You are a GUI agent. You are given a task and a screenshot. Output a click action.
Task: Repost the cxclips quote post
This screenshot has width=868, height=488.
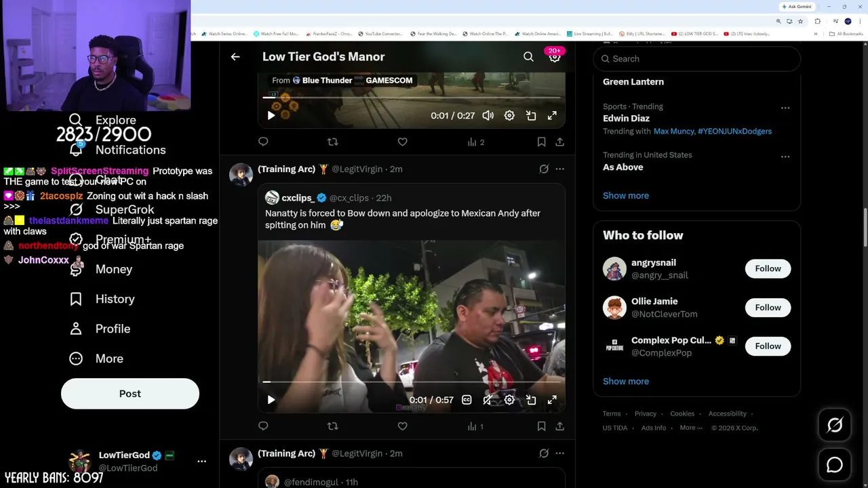click(x=332, y=426)
